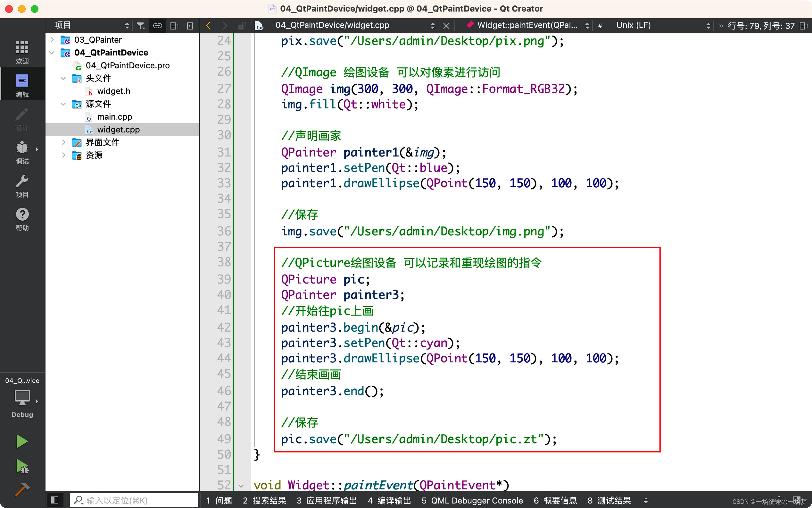Click on QPicture pic declaration
This screenshot has width=812, height=508.
[x=326, y=279]
